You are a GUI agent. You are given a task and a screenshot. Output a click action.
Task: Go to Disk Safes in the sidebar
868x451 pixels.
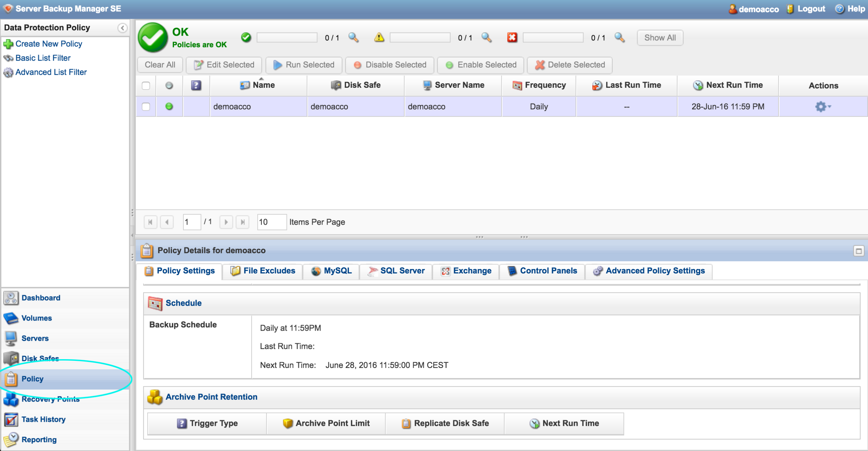click(x=40, y=358)
